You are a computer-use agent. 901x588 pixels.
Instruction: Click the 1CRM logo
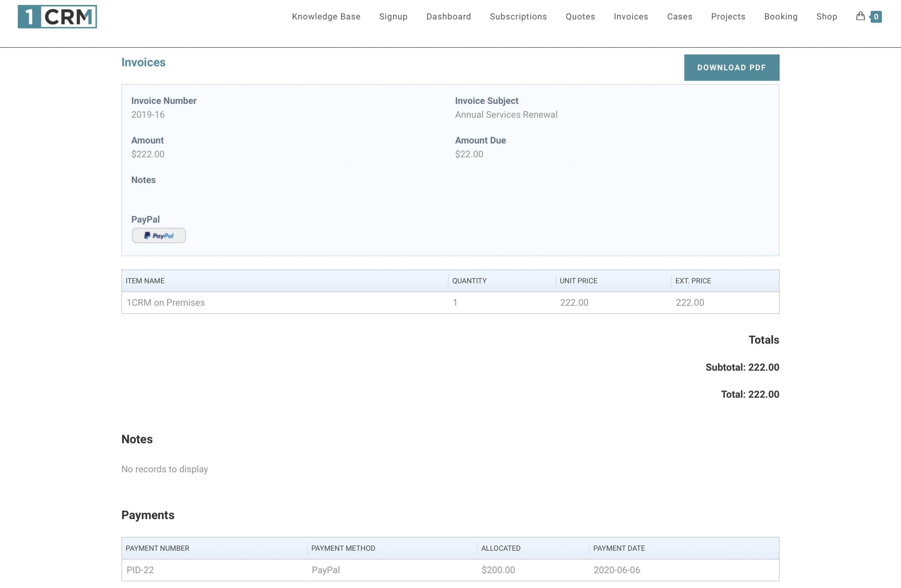[x=57, y=17]
